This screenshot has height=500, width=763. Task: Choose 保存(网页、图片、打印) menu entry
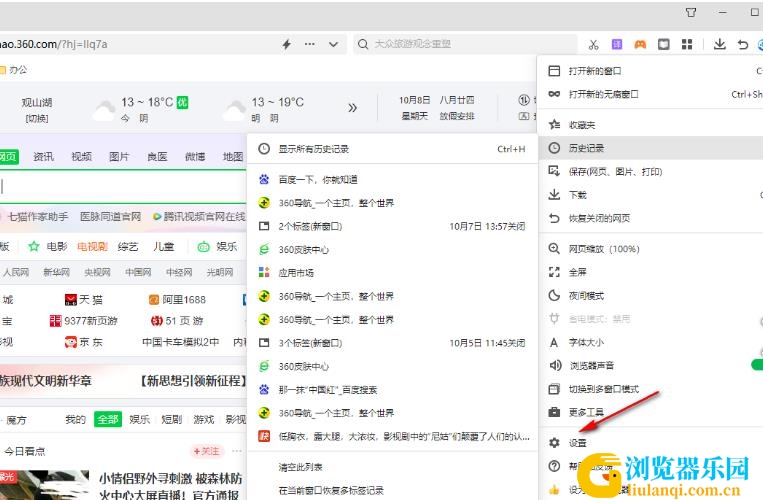[x=651, y=172]
